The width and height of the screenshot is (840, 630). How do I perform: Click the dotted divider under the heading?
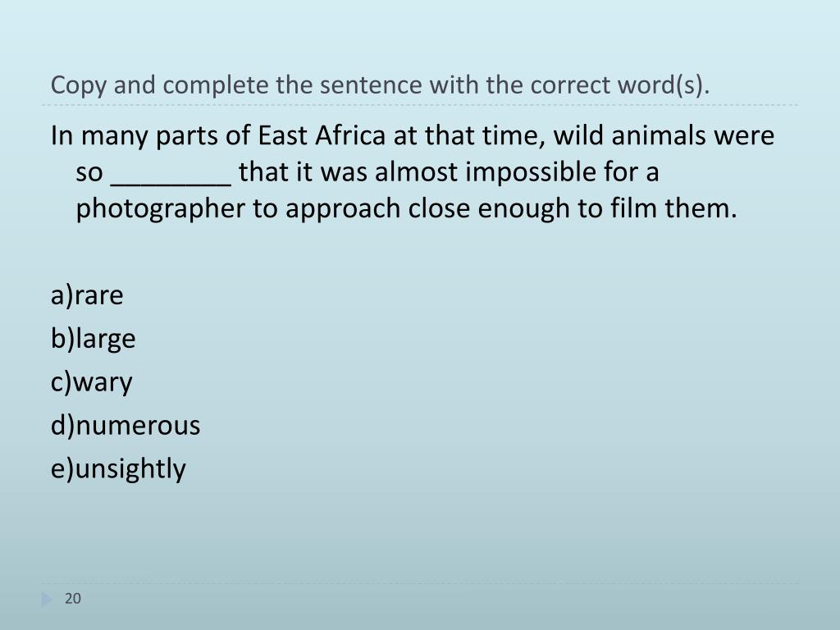420,105
